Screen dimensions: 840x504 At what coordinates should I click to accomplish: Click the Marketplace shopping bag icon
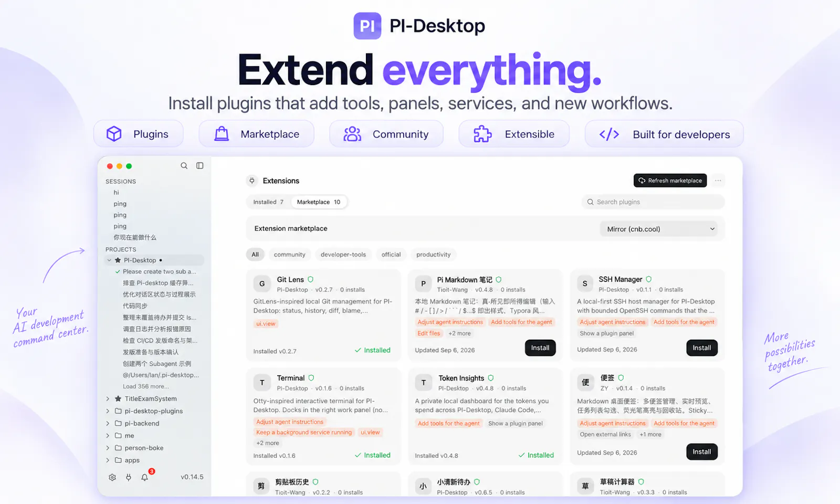click(222, 134)
